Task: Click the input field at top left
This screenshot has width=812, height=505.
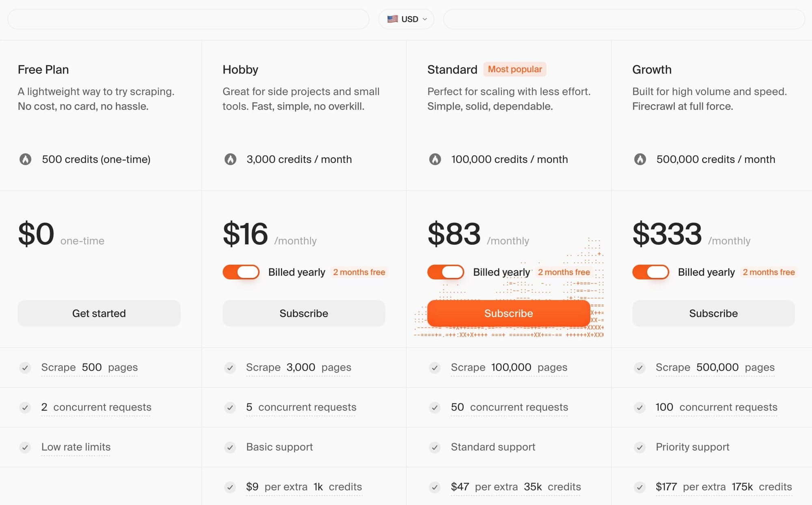Action: click(188, 19)
